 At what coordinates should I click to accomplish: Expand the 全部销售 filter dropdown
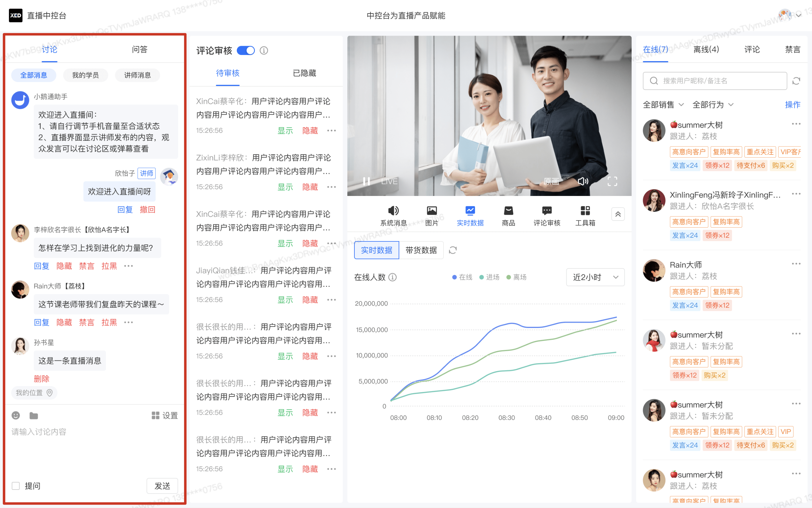click(663, 105)
